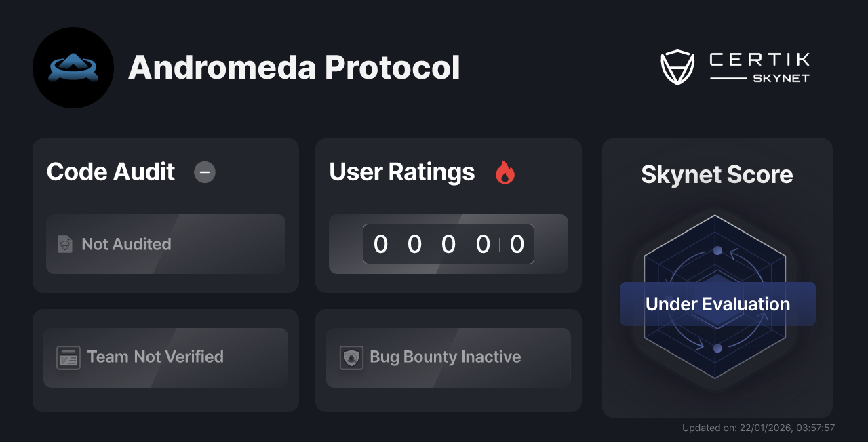The image size is (868, 442).
Task: Toggle the Not Audited status pill
Action: coord(165,244)
